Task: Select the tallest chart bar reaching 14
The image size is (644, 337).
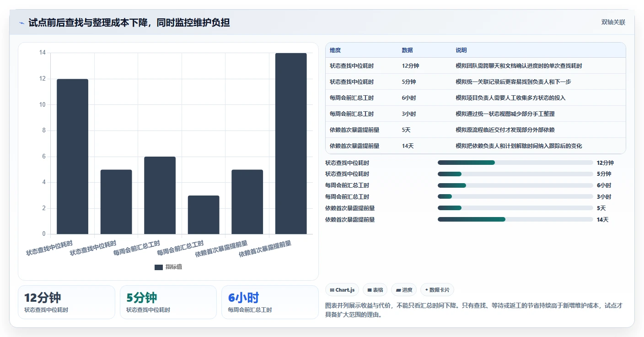Action: point(291,144)
